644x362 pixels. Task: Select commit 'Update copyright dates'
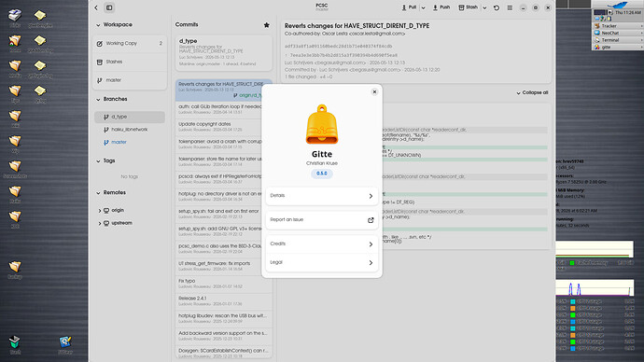[x=219, y=126]
